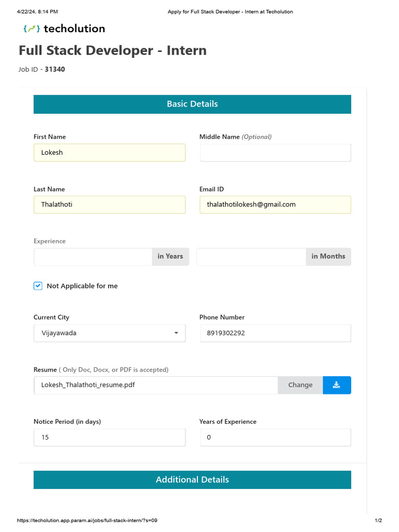Click the Basic Details section header
This screenshot has width=399, height=532.
[x=192, y=104]
